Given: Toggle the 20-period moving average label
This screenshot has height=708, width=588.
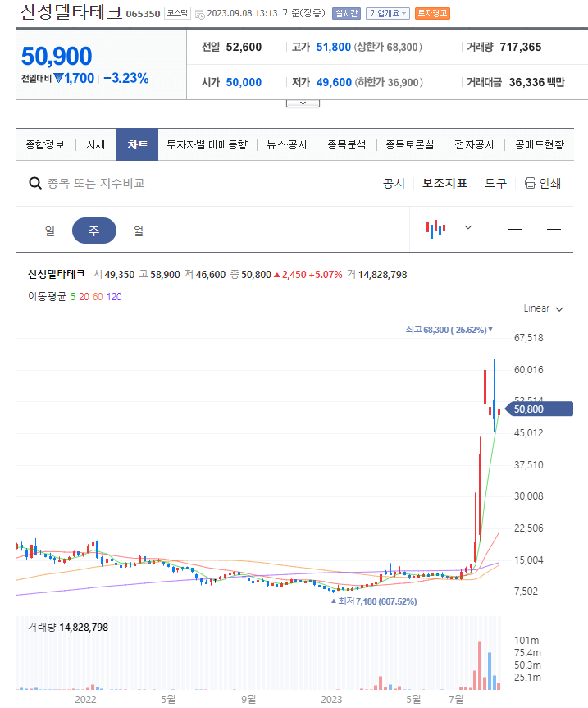Looking at the screenshot, I should [85, 296].
